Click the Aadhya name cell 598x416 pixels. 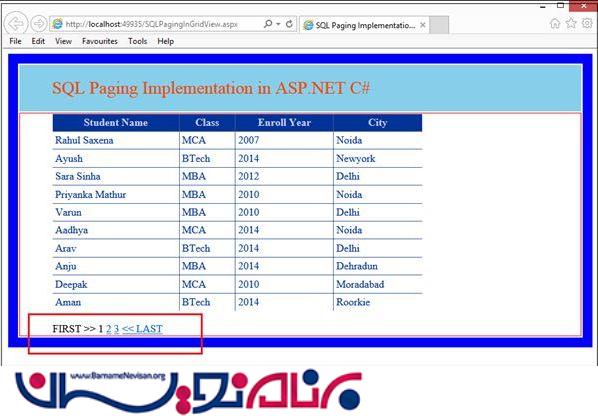(116, 230)
